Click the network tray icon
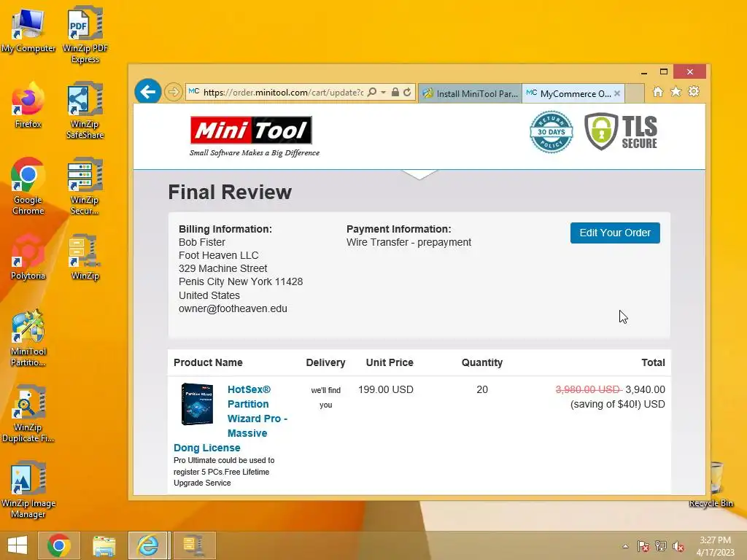 click(x=661, y=546)
